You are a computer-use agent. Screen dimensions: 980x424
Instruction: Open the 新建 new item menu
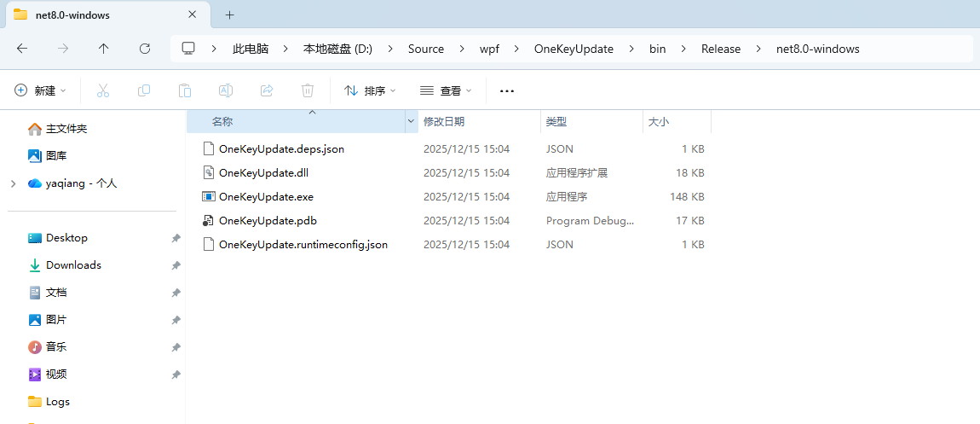pos(40,90)
